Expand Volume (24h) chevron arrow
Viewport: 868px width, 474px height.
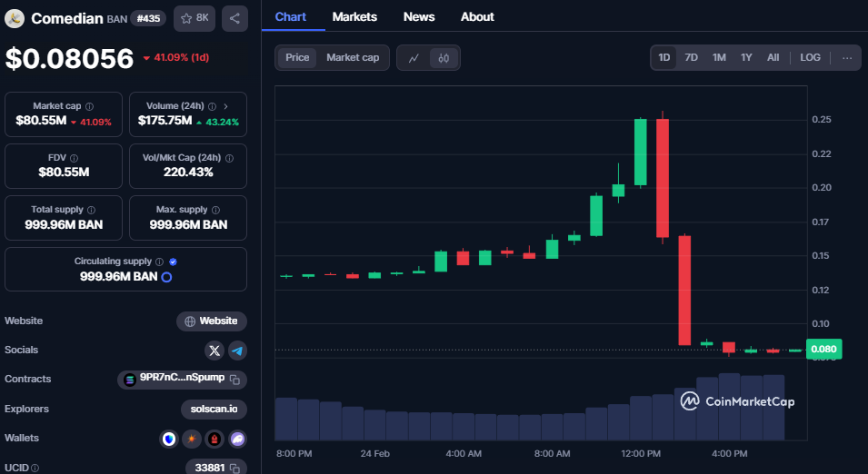(225, 106)
